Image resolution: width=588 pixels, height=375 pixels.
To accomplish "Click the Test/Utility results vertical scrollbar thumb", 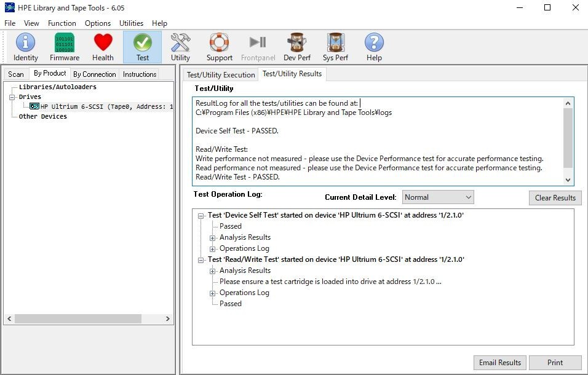I will pos(568,138).
